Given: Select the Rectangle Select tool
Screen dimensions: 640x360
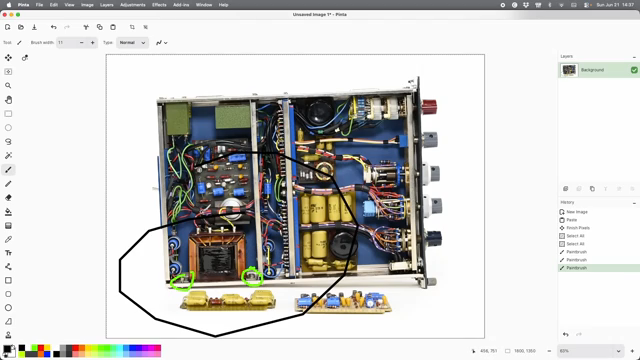Looking at the screenshot, I should point(8,114).
